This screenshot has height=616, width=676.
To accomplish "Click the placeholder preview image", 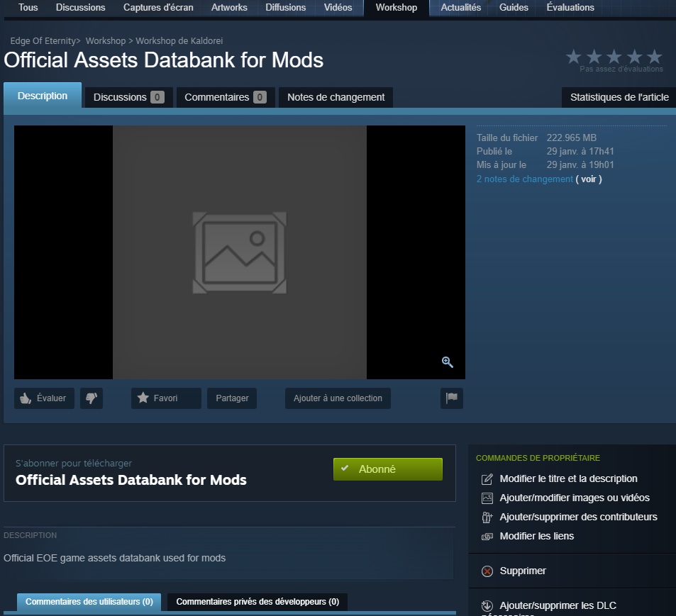I will [x=239, y=252].
